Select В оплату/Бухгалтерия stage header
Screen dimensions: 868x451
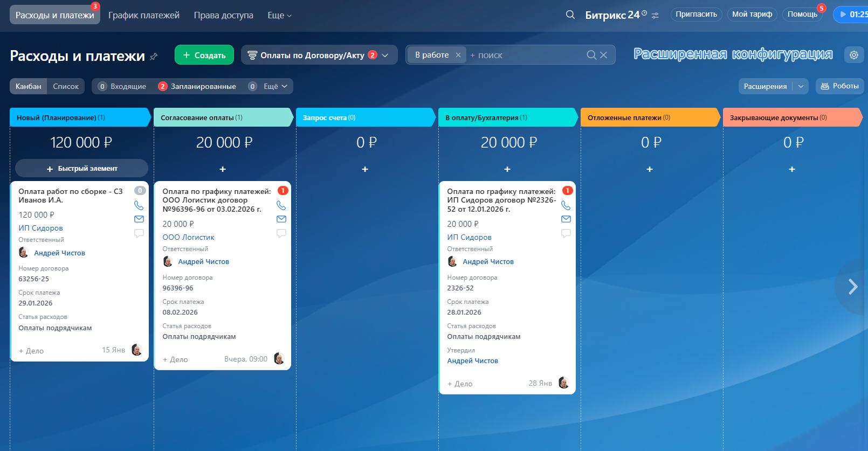508,117
